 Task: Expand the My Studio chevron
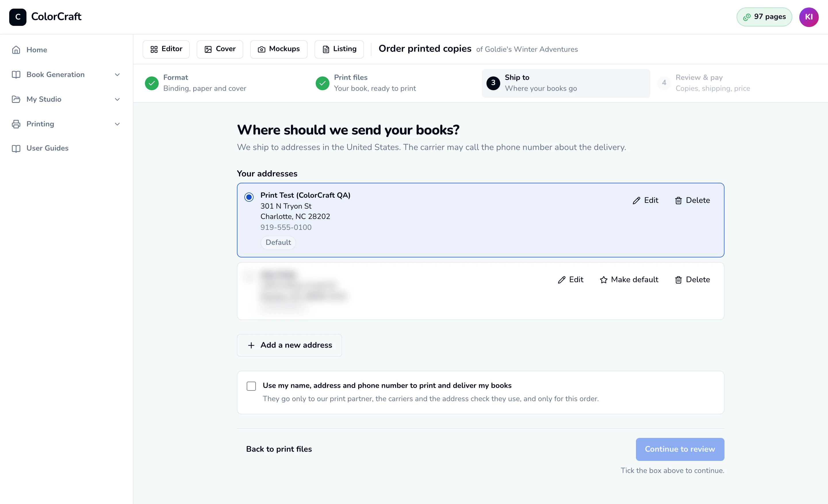click(117, 99)
